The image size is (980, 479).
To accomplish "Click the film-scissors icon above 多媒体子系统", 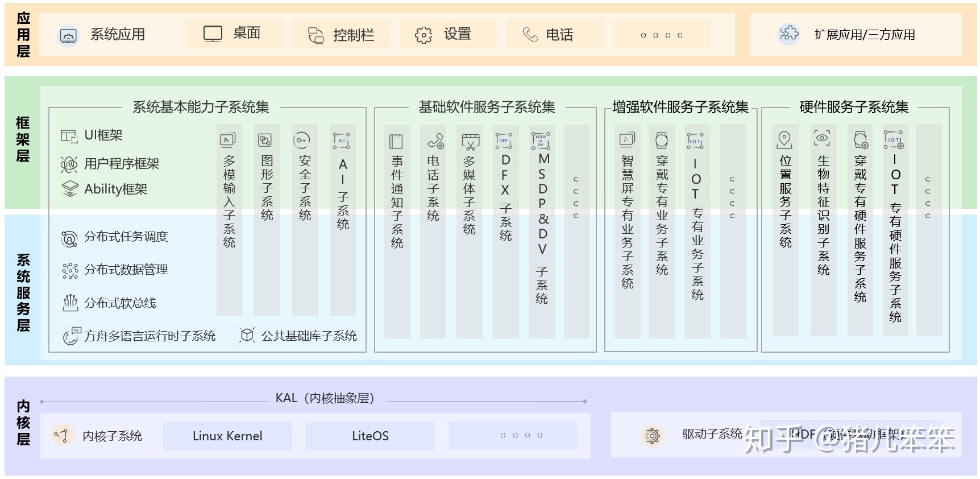I will tap(471, 142).
